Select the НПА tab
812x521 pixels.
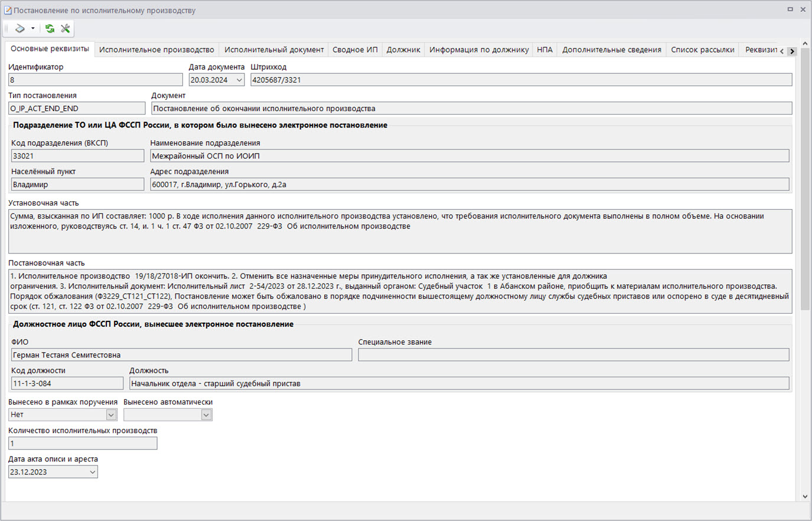[x=544, y=50]
